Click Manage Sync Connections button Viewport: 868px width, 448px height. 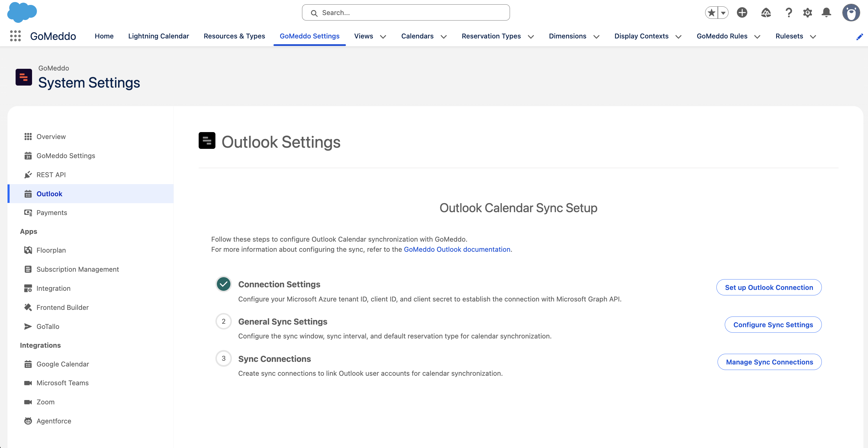pyautogui.click(x=770, y=362)
